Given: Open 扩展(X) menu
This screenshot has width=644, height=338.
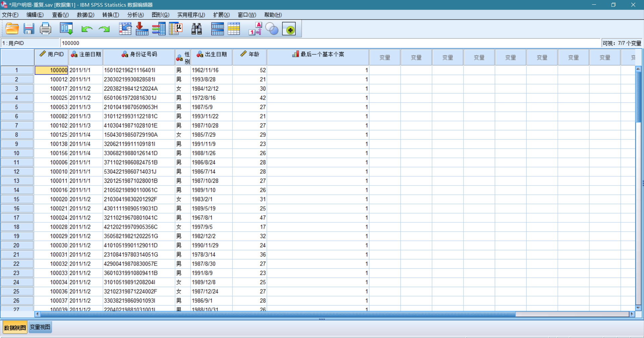Looking at the screenshot, I should pos(221,15).
